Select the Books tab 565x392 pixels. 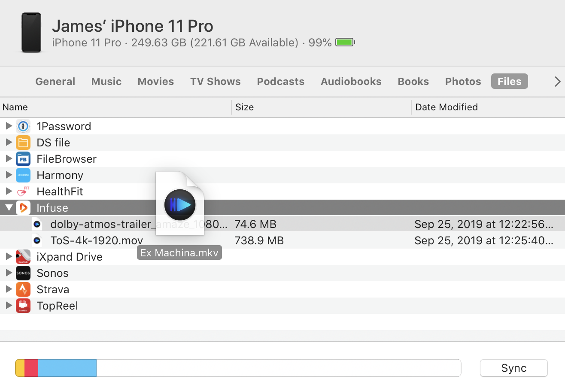[x=413, y=81]
